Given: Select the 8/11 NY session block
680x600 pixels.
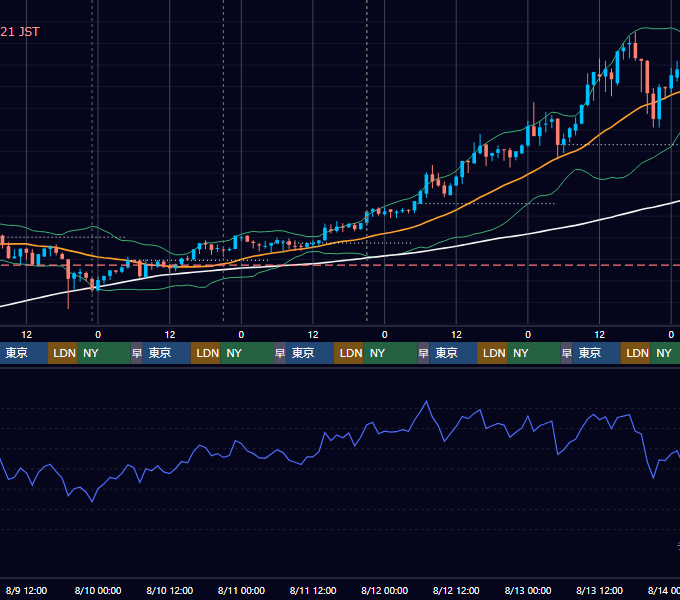Looking at the screenshot, I should coord(390,353).
